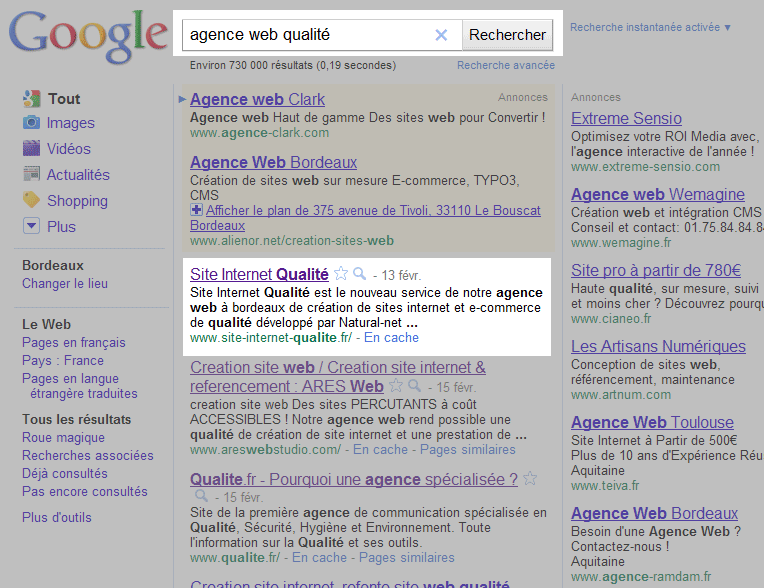Click www.agence-clark.com URL

click(x=259, y=133)
